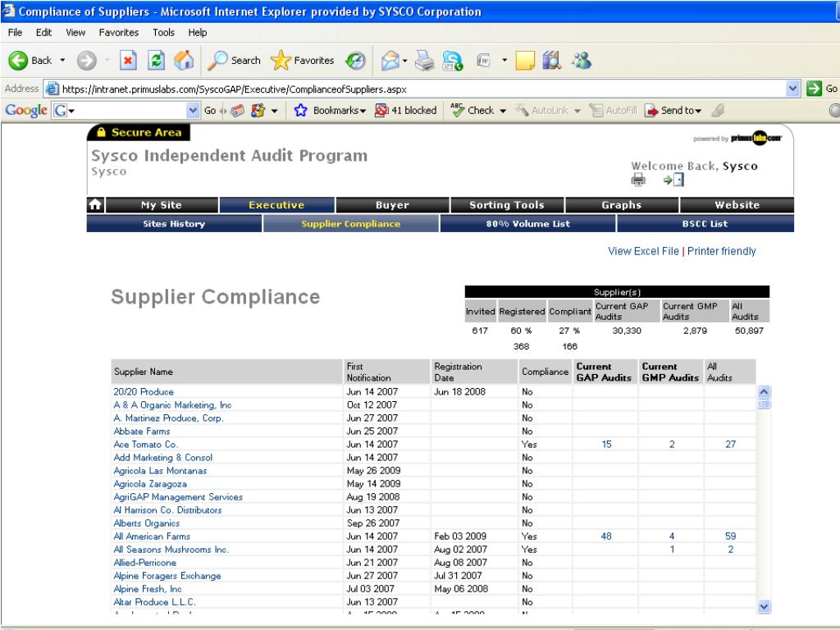This screenshot has width=840, height=630.
Task: Click the site home icon tab
Action: [95, 204]
